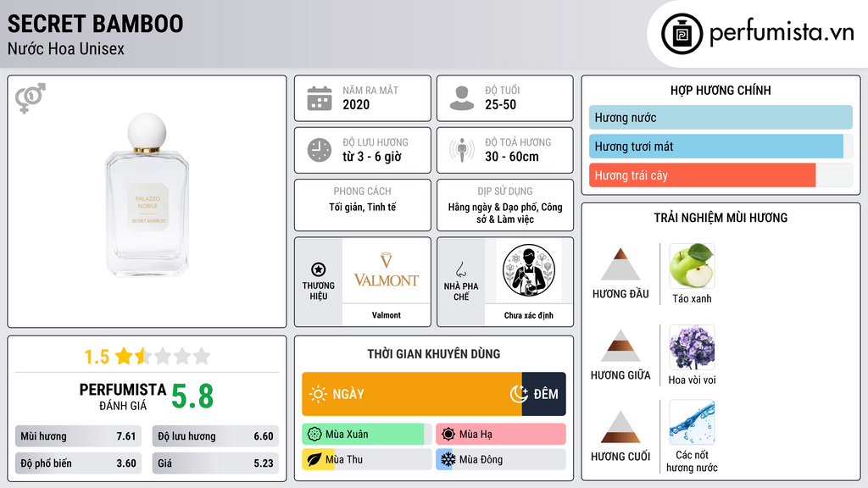Viewport: 868px width, 488px height.
Task: Click the sun icon in day bar
Action: pyautogui.click(x=318, y=394)
